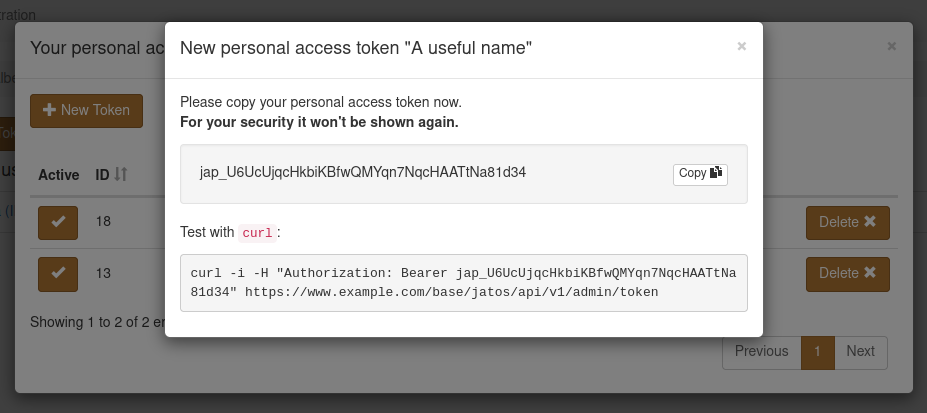Go to the Previous page of tokens
Viewport: 927px width, 413px height.
click(761, 352)
